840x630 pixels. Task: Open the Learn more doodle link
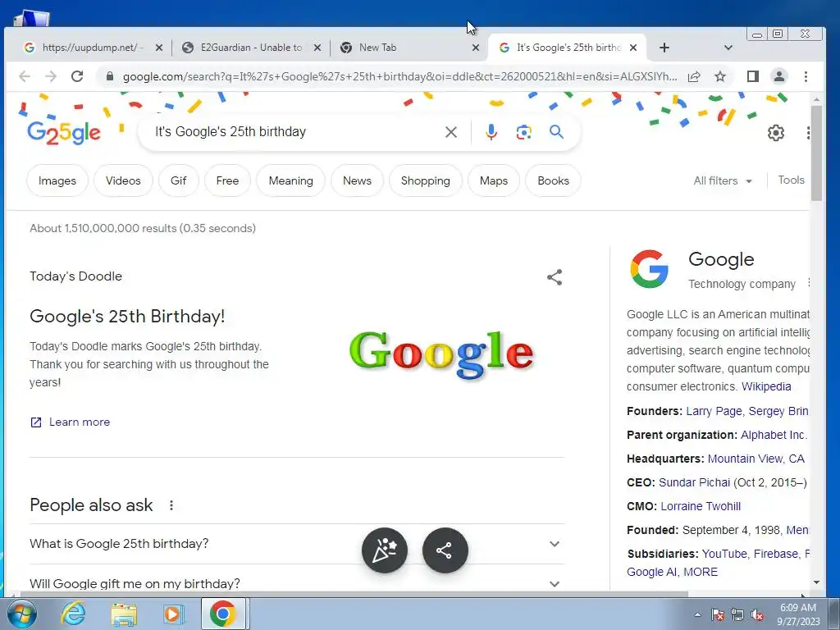[71, 422]
